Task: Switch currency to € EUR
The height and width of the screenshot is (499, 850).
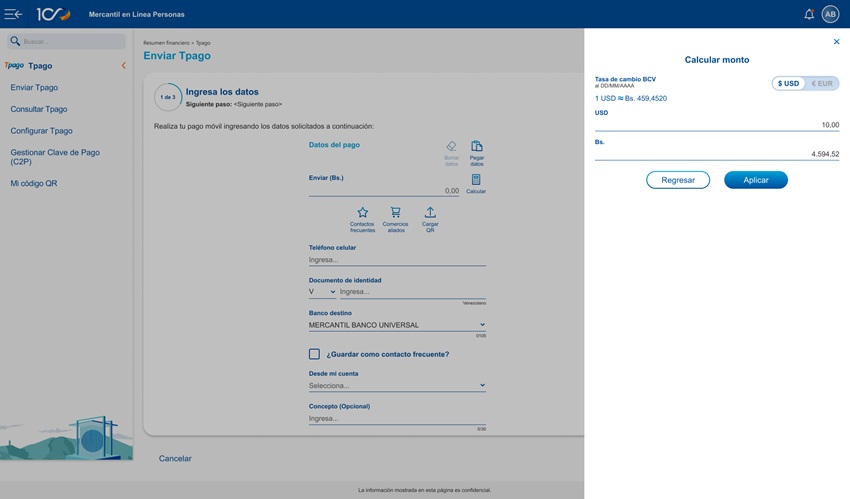Action: [x=822, y=83]
